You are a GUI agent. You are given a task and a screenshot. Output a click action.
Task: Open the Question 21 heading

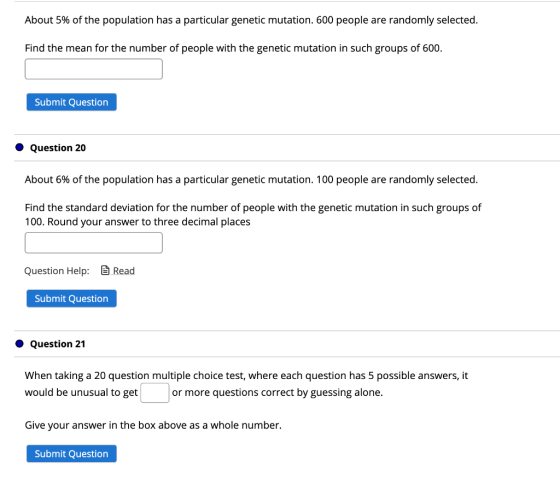(x=58, y=344)
